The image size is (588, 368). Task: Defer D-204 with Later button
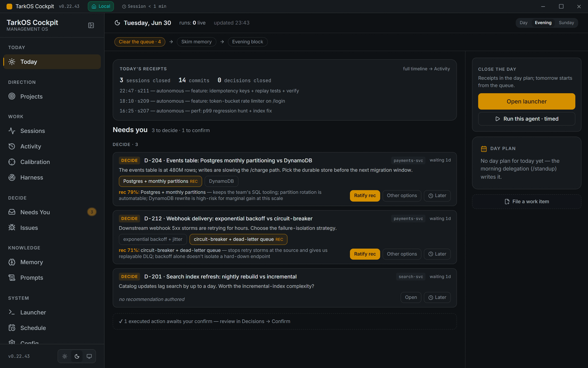437,196
